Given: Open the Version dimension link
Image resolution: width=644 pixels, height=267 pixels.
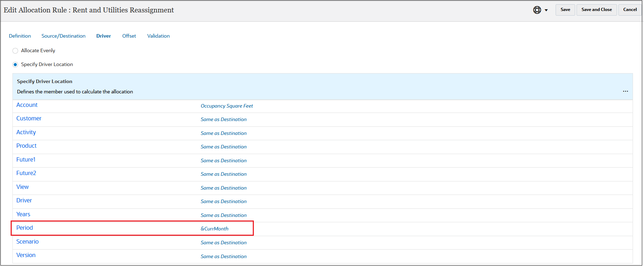Looking at the screenshot, I should tap(26, 255).
